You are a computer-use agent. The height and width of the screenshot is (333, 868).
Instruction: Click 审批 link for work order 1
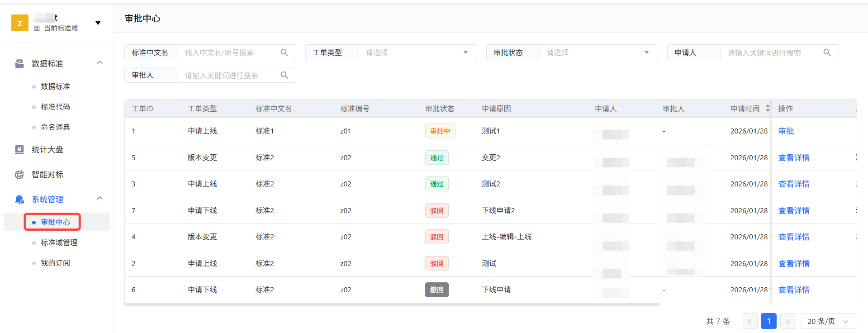786,131
